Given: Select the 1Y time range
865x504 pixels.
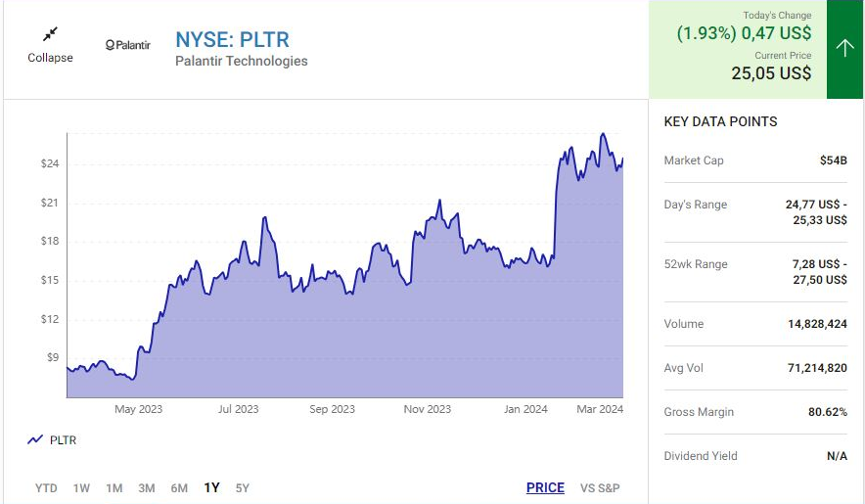Looking at the screenshot, I should [x=211, y=488].
